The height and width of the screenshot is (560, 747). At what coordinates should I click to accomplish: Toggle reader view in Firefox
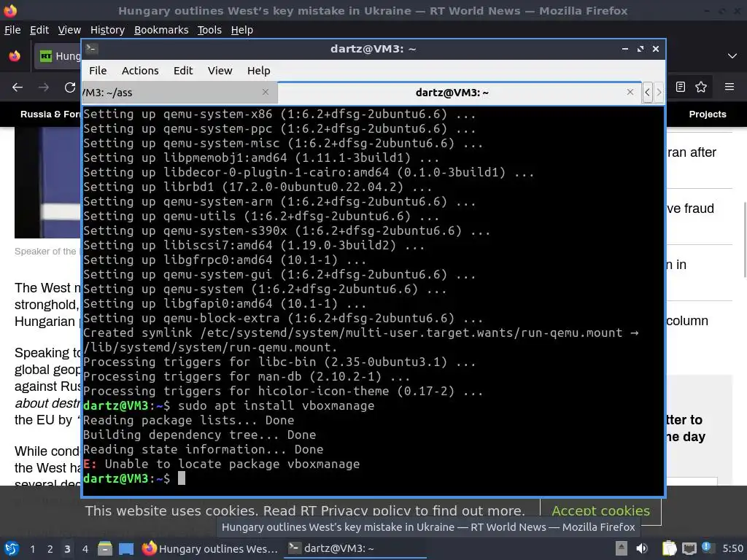coord(681,87)
